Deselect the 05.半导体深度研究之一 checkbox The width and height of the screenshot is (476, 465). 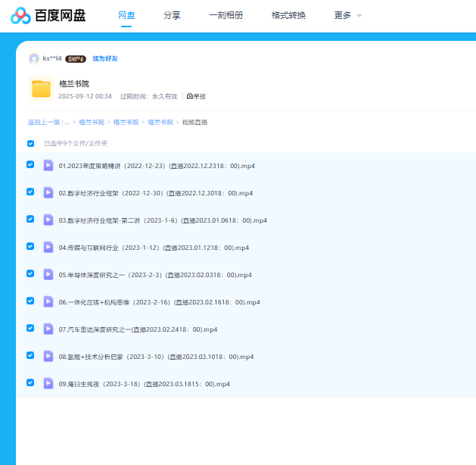point(31,274)
